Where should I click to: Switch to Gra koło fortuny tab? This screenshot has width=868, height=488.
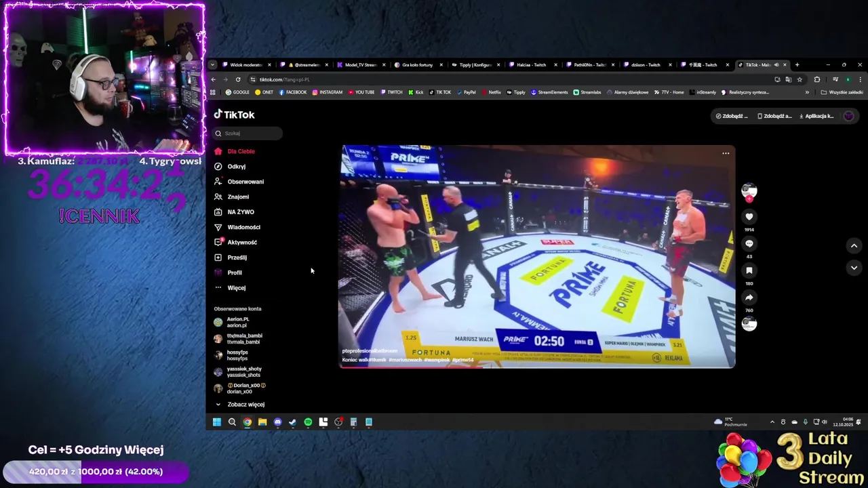(x=418, y=65)
